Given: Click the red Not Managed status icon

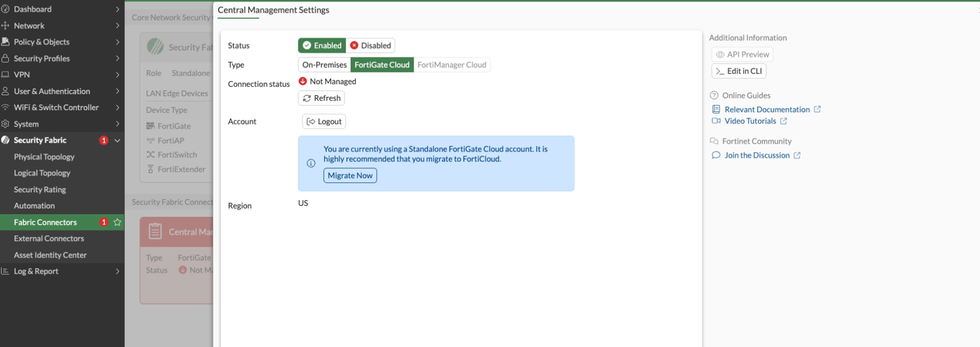Looking at the screenshot, I should coord(303,81).
